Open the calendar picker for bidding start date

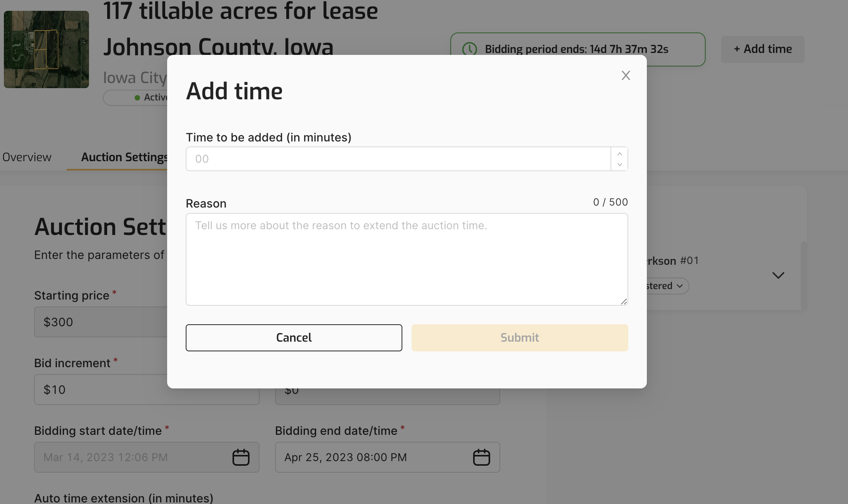point(241,457)
